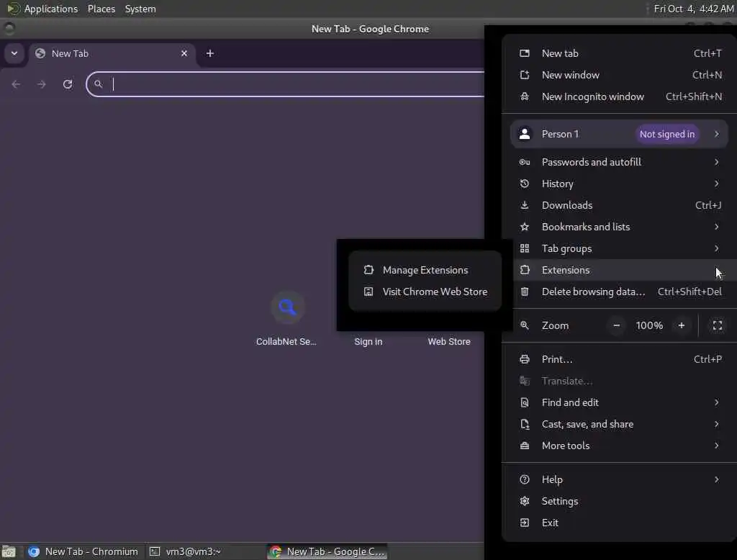Choose Exit to quit Chrome

point(620,523)
